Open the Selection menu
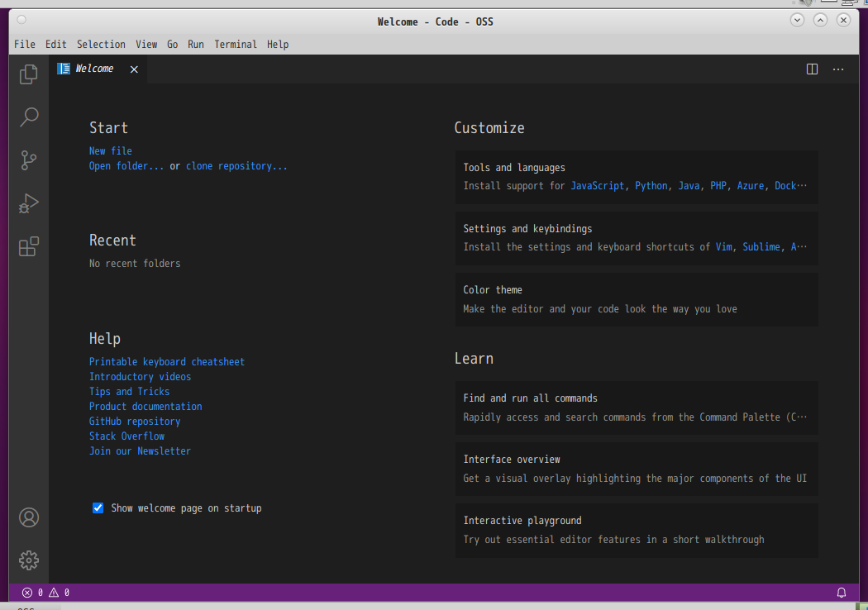Image resolution: width=868 pixels, height=610 pixels. [101, 45]
